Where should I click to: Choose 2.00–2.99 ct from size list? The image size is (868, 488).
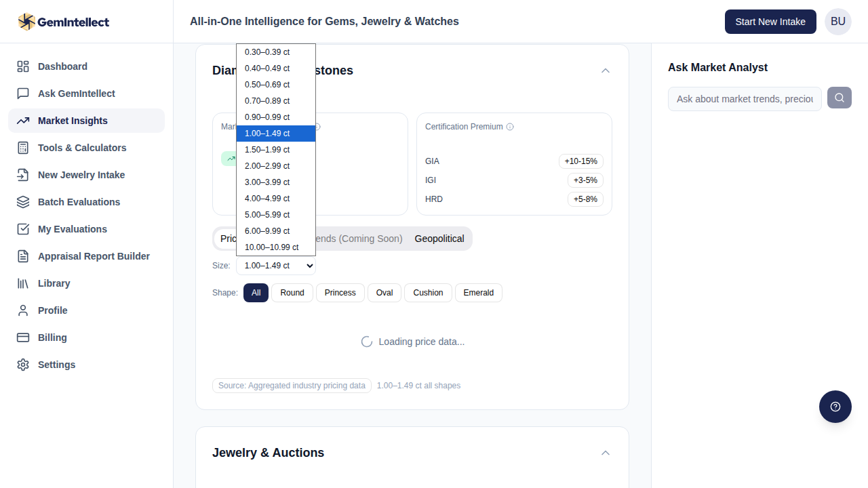tap(267, 166)
